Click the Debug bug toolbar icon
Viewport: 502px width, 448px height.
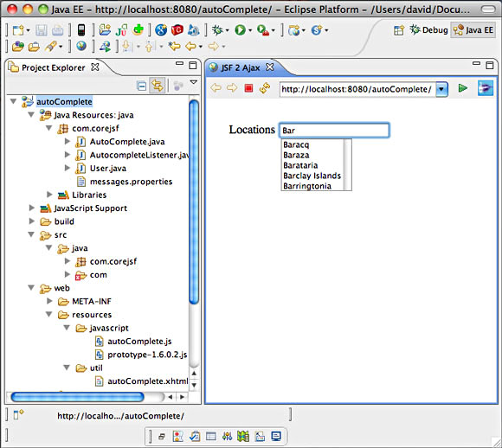[217, 30]
